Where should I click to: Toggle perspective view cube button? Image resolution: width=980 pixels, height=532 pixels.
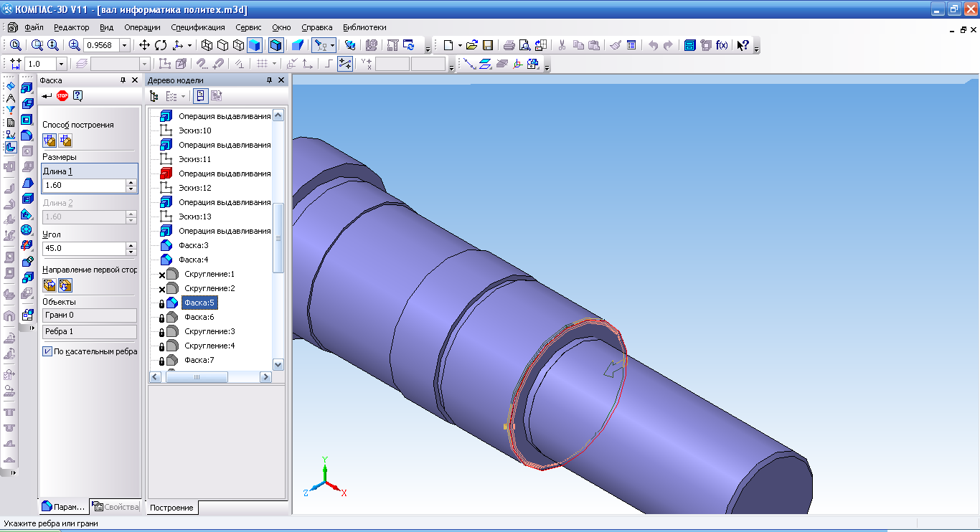(x=296, y=45)
